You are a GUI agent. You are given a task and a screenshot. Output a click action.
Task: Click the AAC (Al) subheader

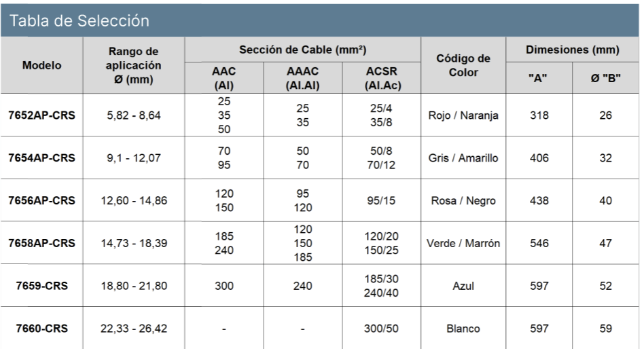pyautogui.click(x=224, y=78)
